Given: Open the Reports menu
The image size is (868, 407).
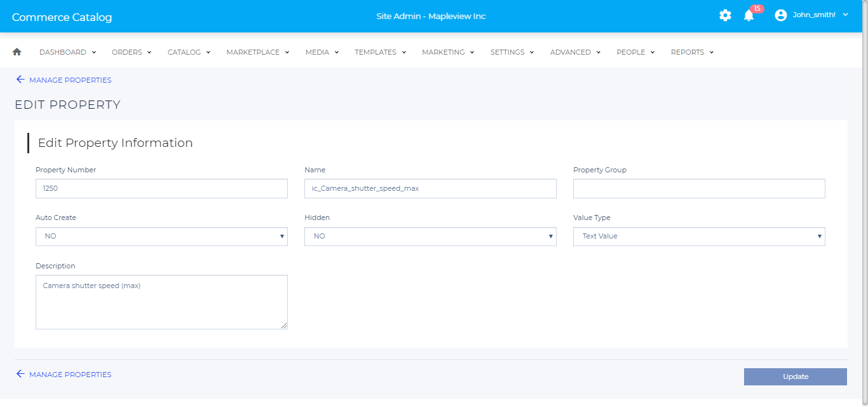Looking at the screenshot, I should click(x=692, y=52).
